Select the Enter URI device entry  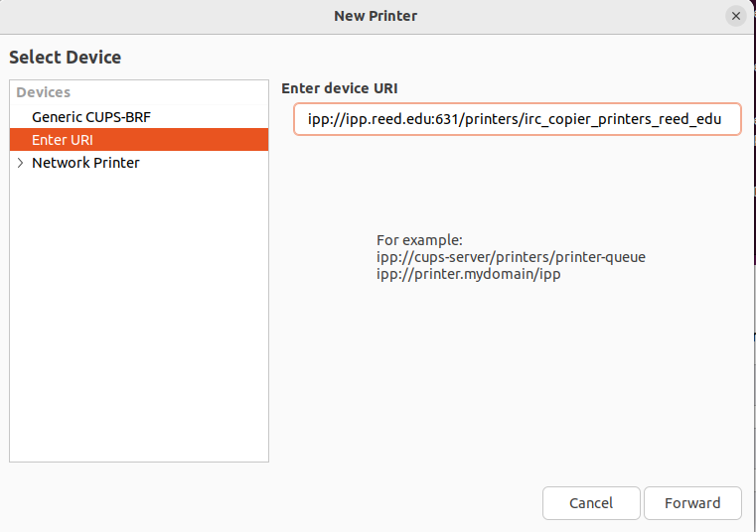pos(62,140)
